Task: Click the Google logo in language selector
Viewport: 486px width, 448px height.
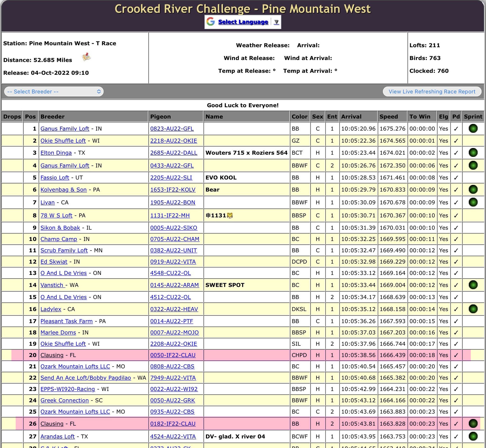Action: (x=210, y=22)
